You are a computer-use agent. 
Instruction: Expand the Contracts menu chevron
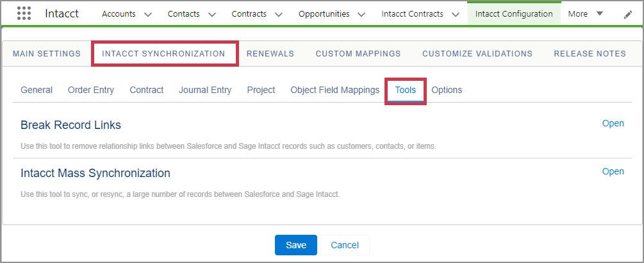click(279, 14)
